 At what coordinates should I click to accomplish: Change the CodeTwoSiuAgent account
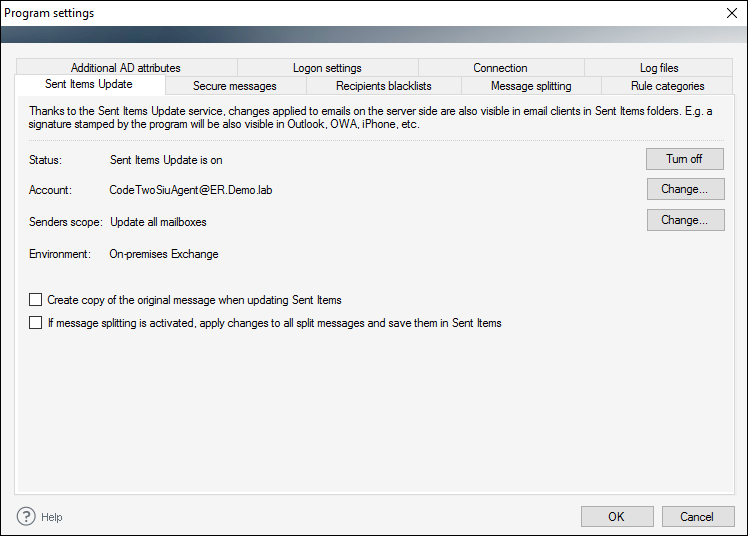(x=686, y=189)
